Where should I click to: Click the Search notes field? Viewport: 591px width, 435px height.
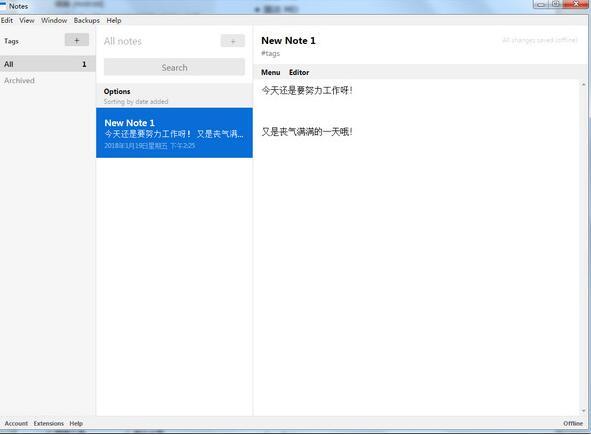pyautogui.click(x=174, y=67)
